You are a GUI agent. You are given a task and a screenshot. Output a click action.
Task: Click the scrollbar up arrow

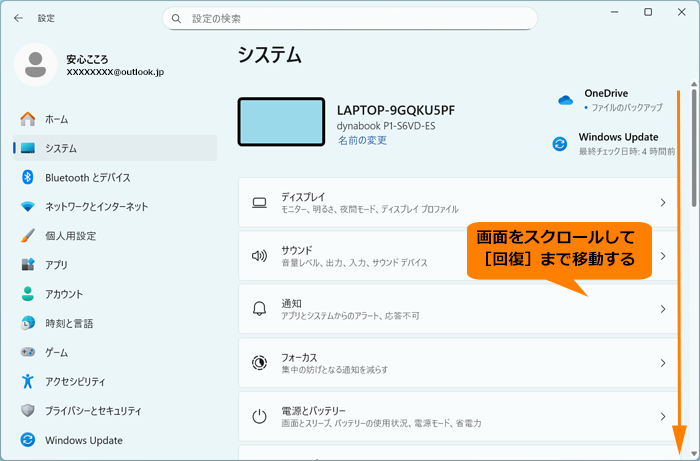coord(694,84)
